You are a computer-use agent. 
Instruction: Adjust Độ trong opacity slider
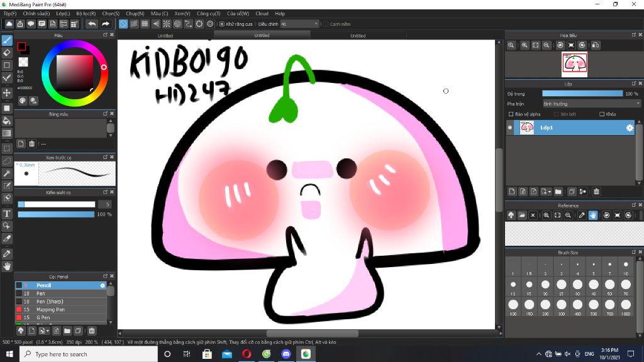[x=582, y=94]
